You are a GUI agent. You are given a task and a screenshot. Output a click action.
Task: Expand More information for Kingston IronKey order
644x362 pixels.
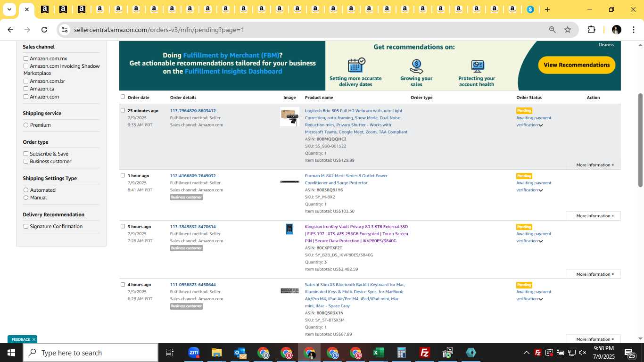coord(593,274)
